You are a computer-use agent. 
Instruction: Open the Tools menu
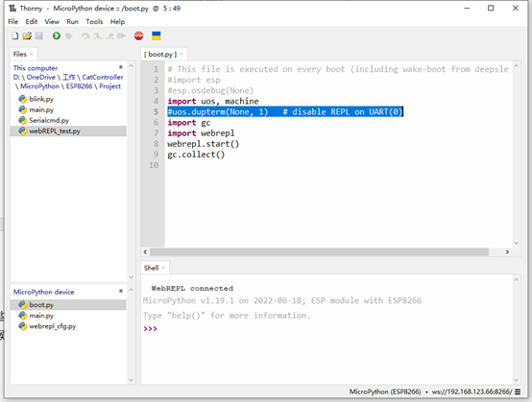[94, 22]
